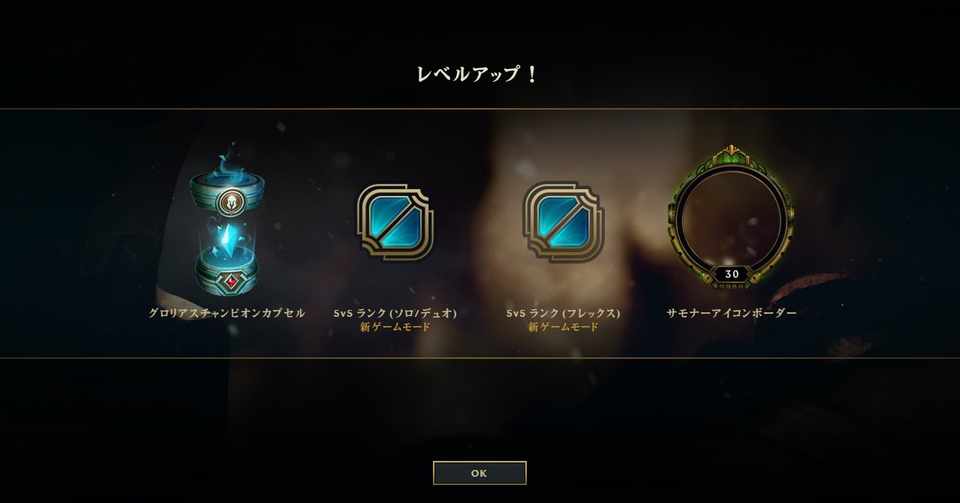The width and height of the screenshot is (960, 503).
Task: Click the サモナーアイコンボーダー label
Action: click(732, 313)
